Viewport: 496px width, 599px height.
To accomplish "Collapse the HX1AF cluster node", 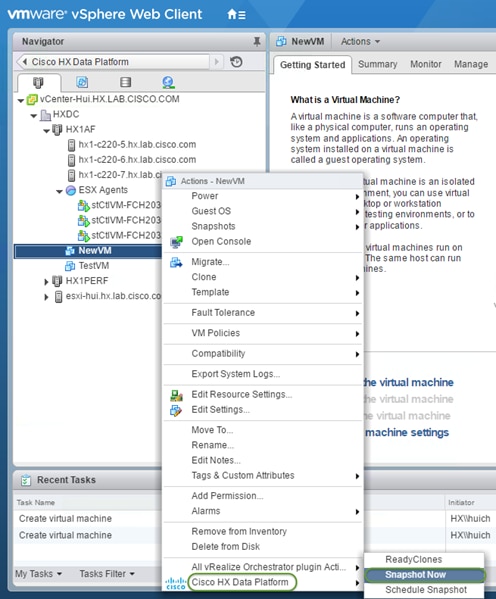I will pos(47,131).
